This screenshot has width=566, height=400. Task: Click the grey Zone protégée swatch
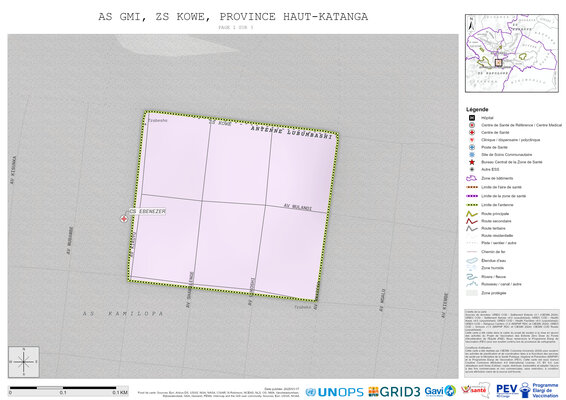(472, 293)
